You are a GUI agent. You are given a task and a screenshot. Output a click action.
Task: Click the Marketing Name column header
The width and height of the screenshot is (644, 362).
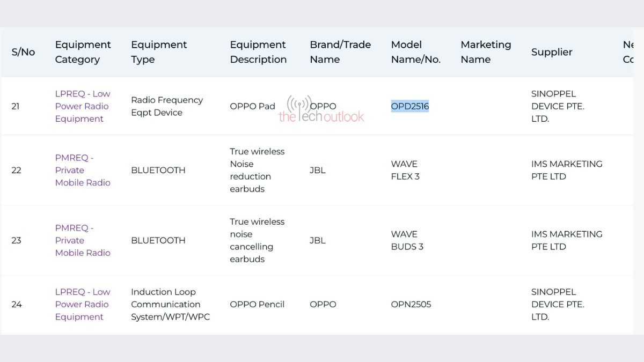click(486, 52)
